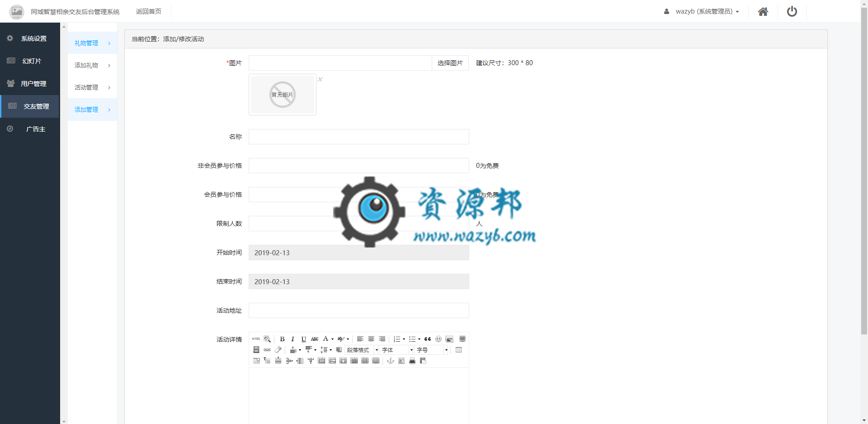Click the 同城智慧相亲交友后台管理系统 title

(75, 12)
